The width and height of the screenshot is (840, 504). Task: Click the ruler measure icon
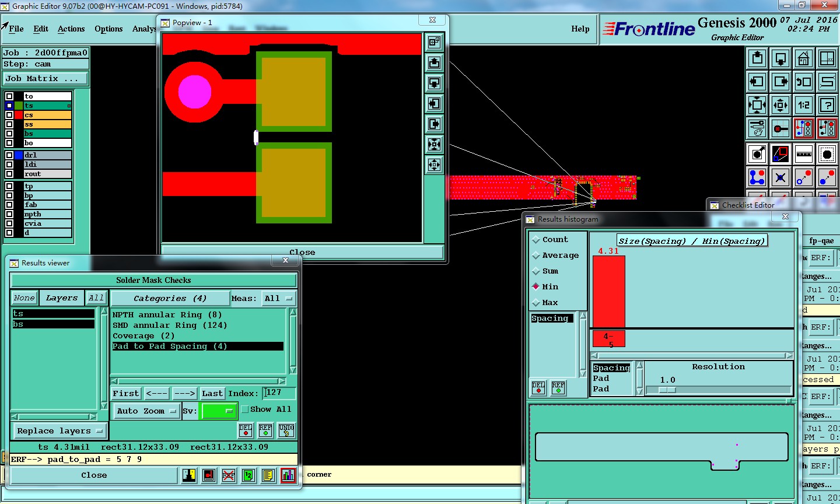click(x=804, y=155)
